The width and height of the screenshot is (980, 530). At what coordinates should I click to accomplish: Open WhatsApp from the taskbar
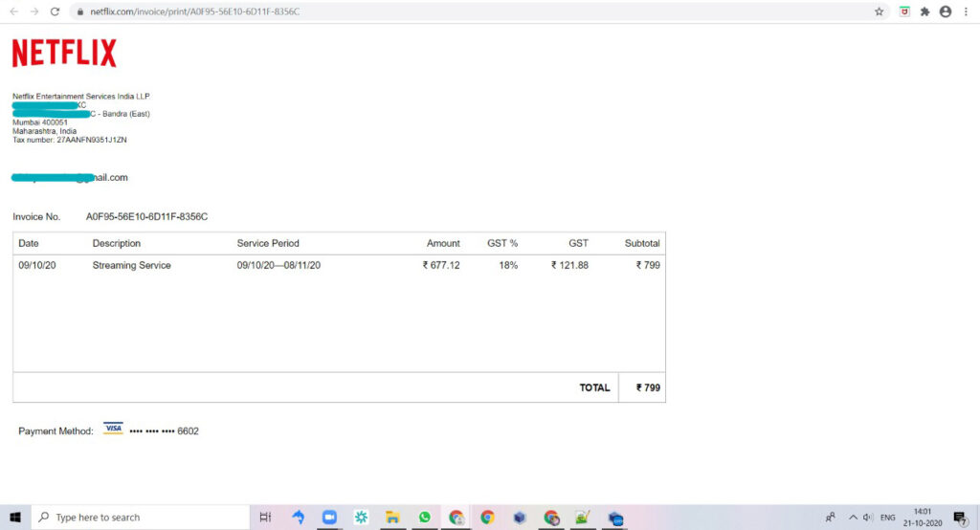click(x=424, y=518)
